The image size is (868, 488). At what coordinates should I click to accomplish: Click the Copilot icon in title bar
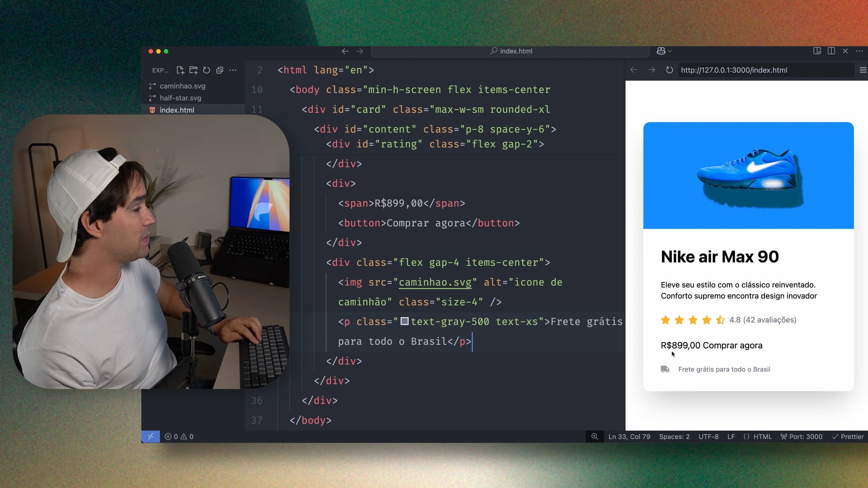click(661, 51)
